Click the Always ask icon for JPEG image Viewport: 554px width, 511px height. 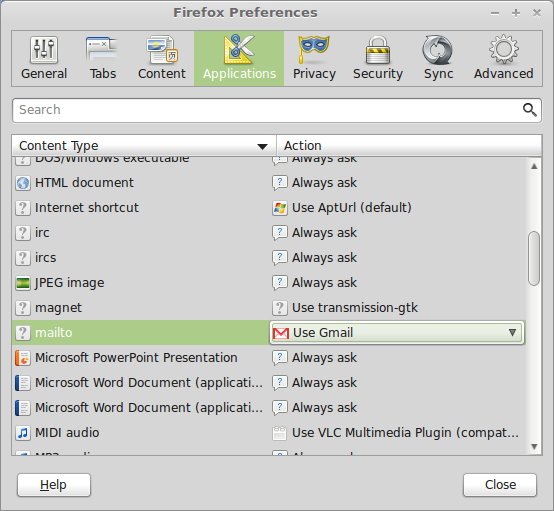[x=280, y=283]
